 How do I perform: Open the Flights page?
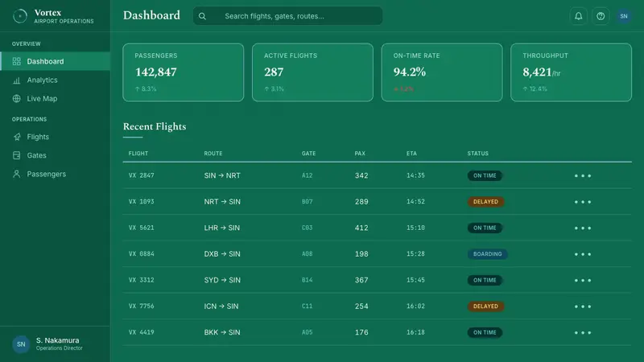55,137
